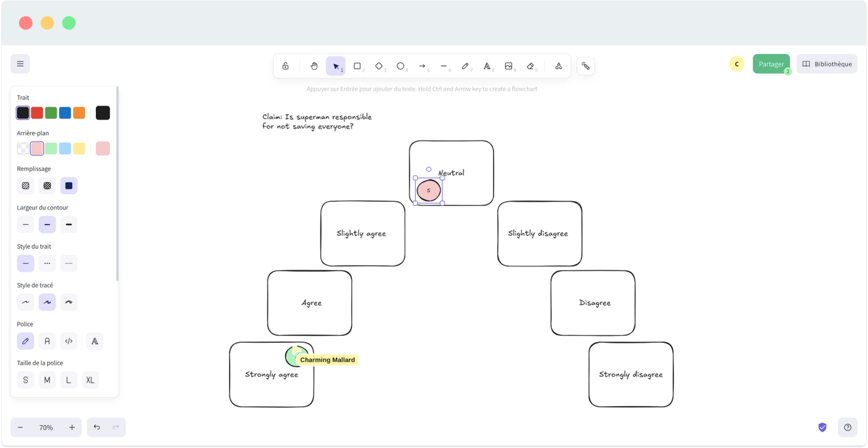Select the Line tool

coord(444,66)
